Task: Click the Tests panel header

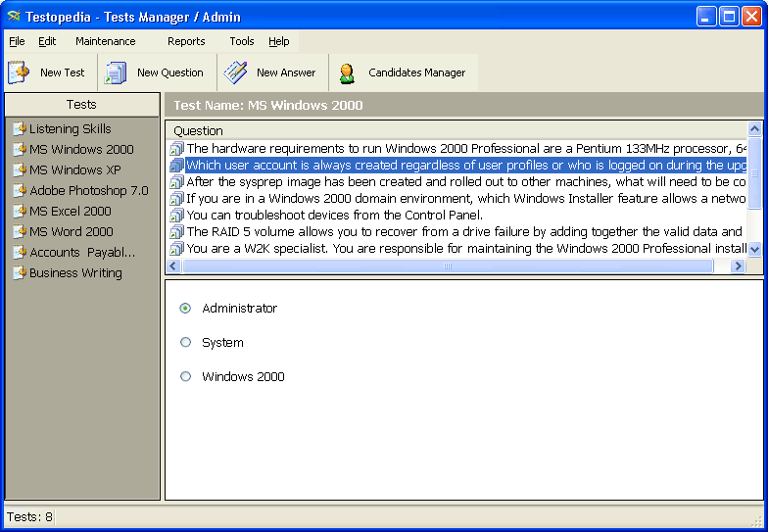Action: point(82,104)
